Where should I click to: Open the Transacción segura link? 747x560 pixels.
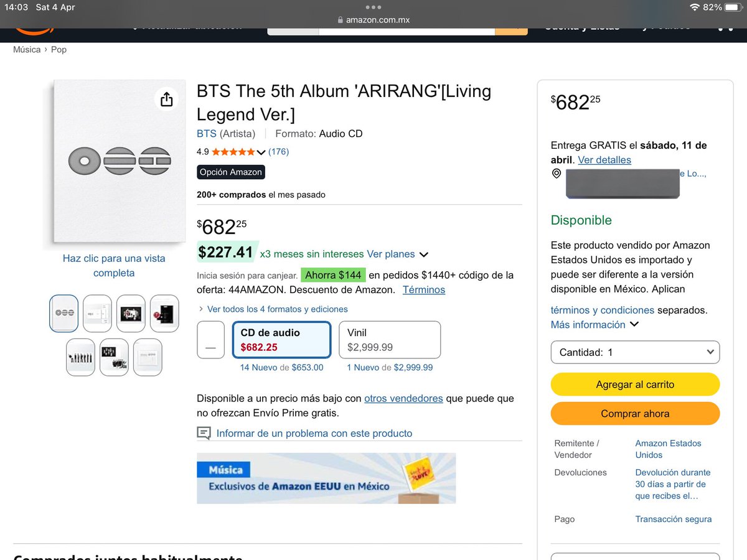pyautogui.click(x=674, y=519)
